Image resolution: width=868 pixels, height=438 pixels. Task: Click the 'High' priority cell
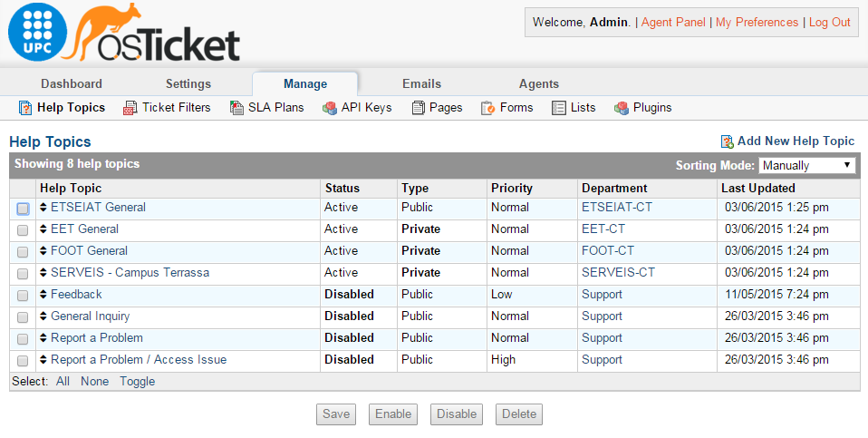pos(503,359)
